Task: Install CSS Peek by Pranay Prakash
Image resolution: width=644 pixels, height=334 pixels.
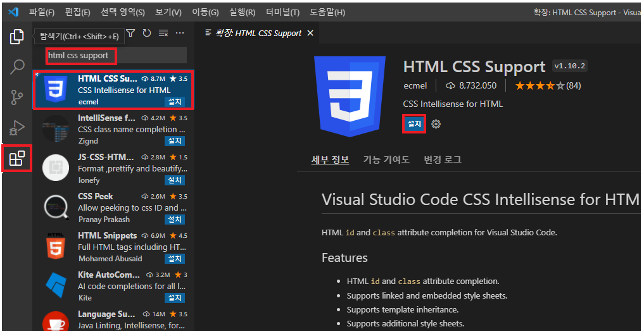Action: coord(175,220)
